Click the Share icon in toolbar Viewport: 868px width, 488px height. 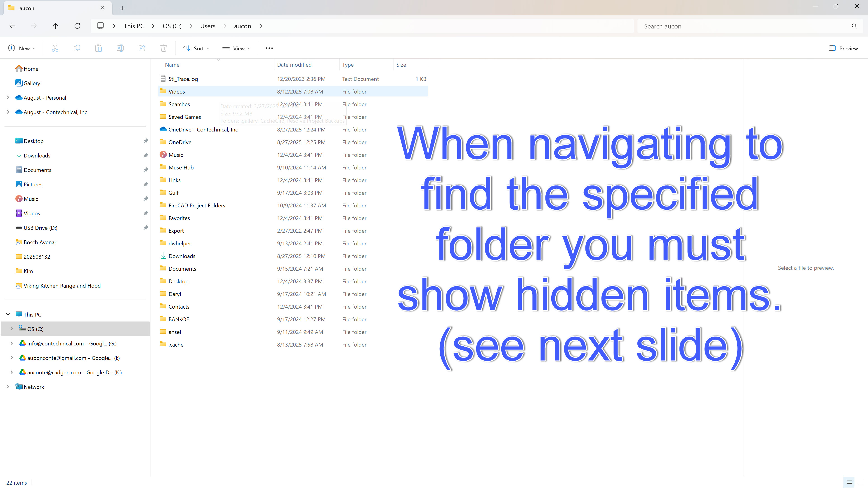(x=142, y=48)
